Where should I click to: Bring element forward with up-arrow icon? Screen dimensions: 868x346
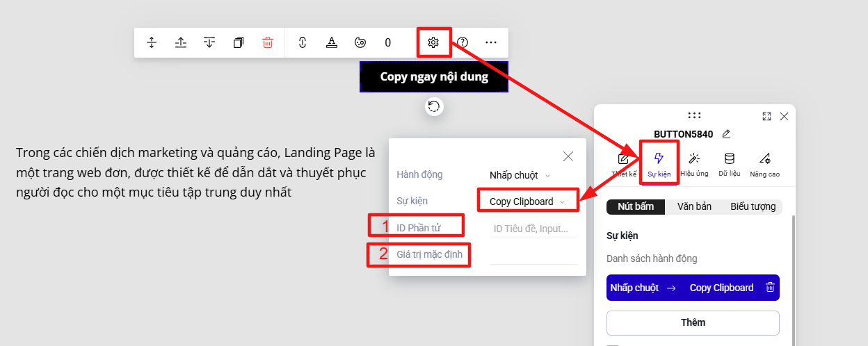tap(181, 42)
